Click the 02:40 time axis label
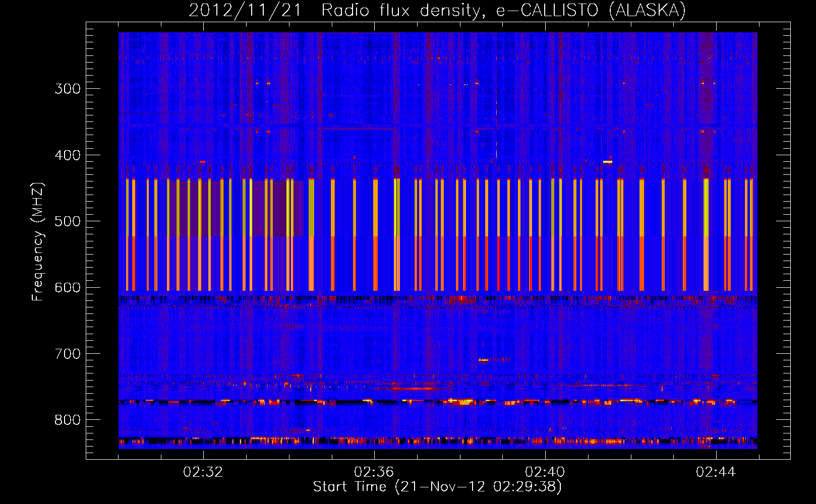 coord(545,472)
